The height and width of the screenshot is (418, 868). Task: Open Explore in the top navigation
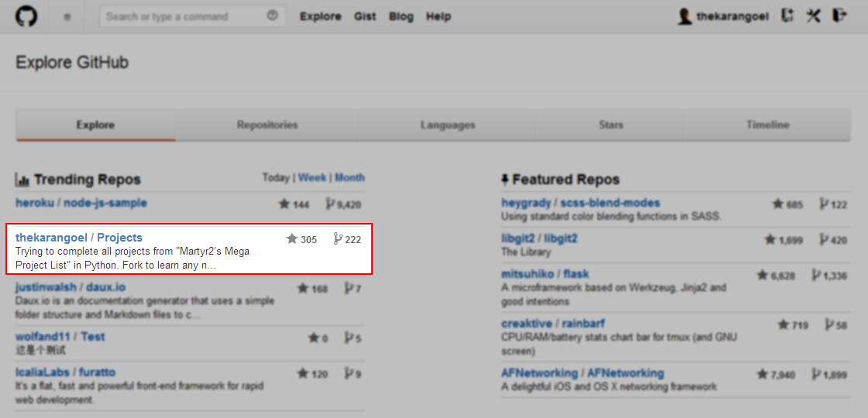click(321, 16)
